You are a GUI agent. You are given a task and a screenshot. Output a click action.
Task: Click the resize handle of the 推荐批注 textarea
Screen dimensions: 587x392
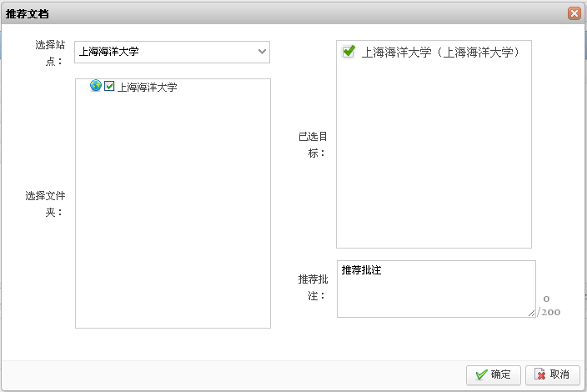[531, 313]
